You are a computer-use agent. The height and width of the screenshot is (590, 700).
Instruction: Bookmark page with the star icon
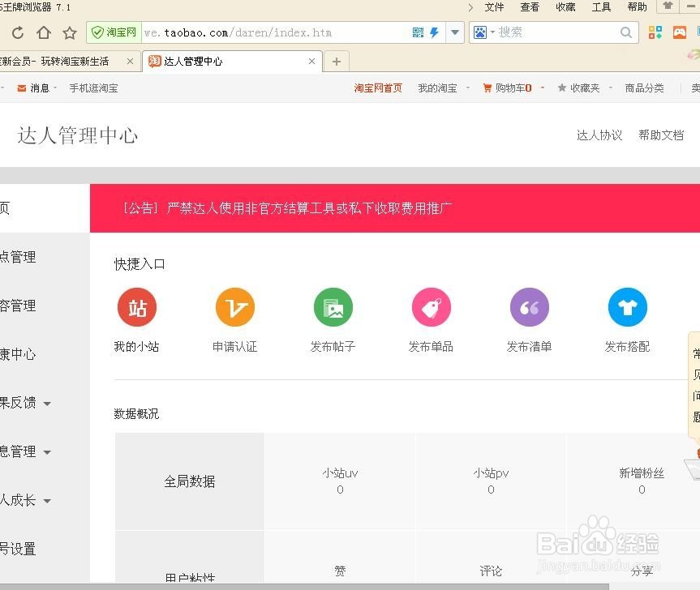coord(70,32)
